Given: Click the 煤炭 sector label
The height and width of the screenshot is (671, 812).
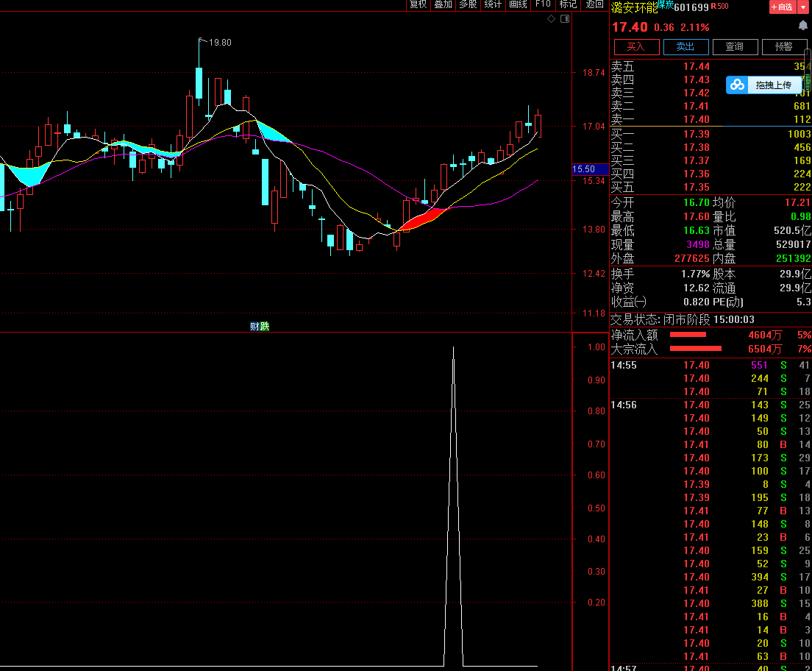Looking at the screenshot, I should [666, 4].
